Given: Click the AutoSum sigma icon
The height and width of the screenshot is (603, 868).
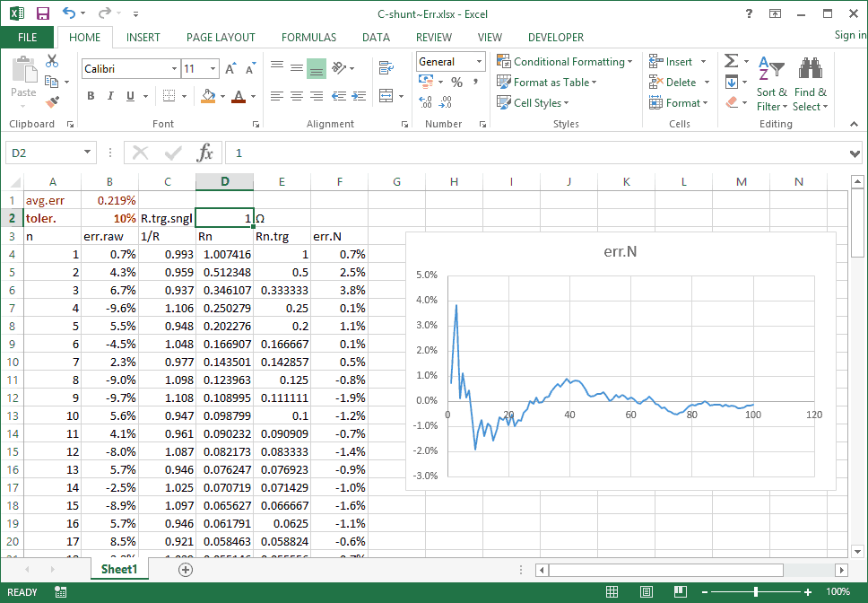Looking at the screenshot, I should (x=732, y=61).
